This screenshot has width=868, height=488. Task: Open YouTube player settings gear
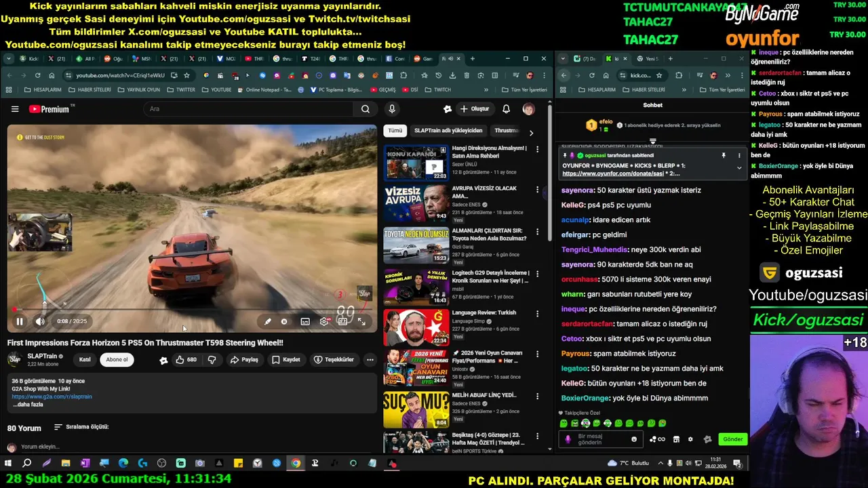pos(324,322)
